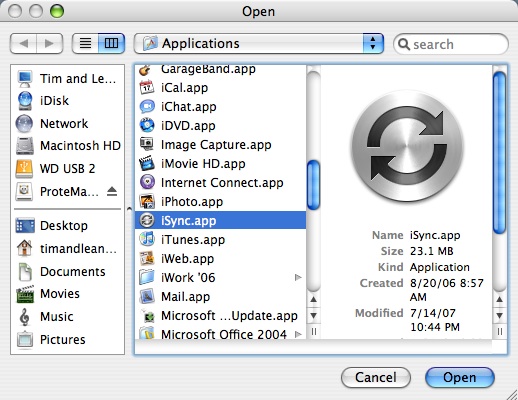Click the Size value 23.1 MB
The height and width of the screenshot is (400, 518).
(432, 251)
